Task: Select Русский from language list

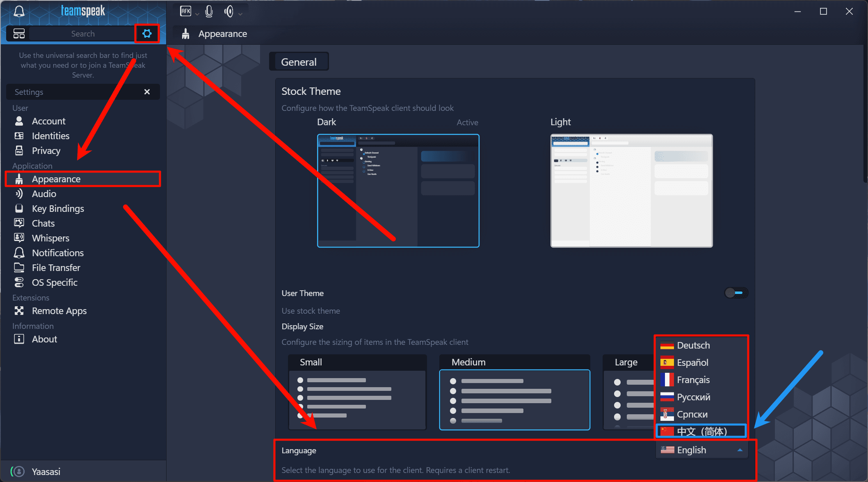Action: coord(701,397)
